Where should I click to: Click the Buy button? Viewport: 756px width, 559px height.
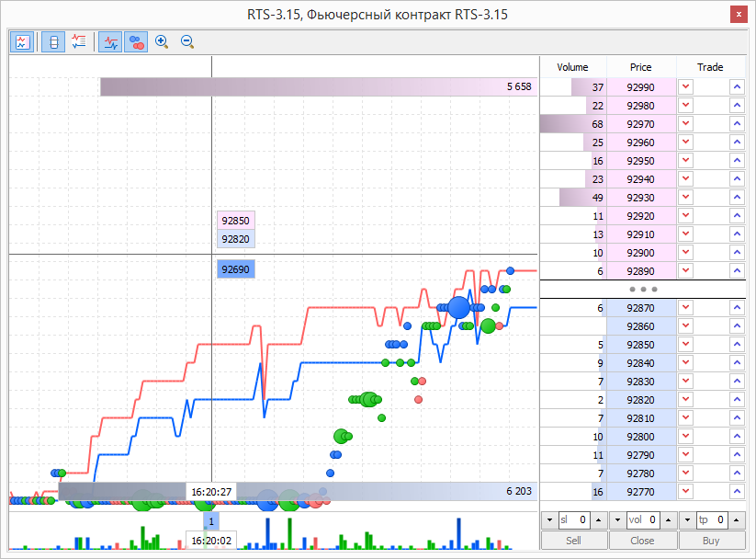click(x=712, y=541)
